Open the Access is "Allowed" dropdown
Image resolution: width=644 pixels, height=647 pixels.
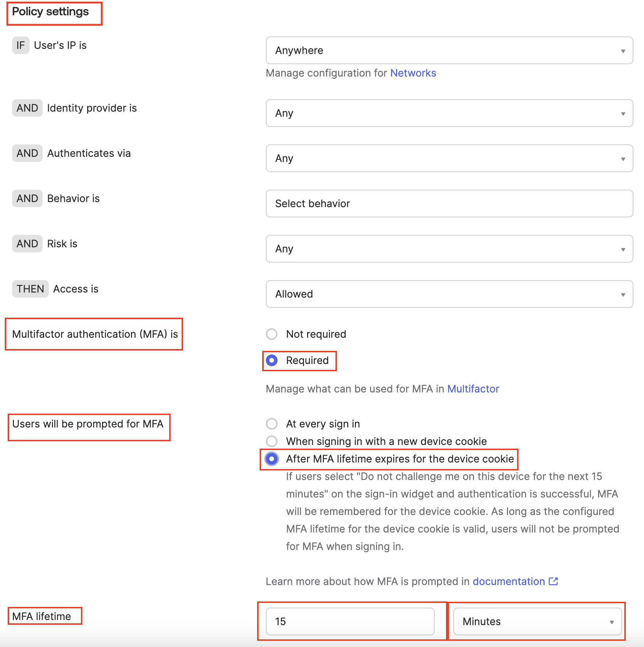449,294
